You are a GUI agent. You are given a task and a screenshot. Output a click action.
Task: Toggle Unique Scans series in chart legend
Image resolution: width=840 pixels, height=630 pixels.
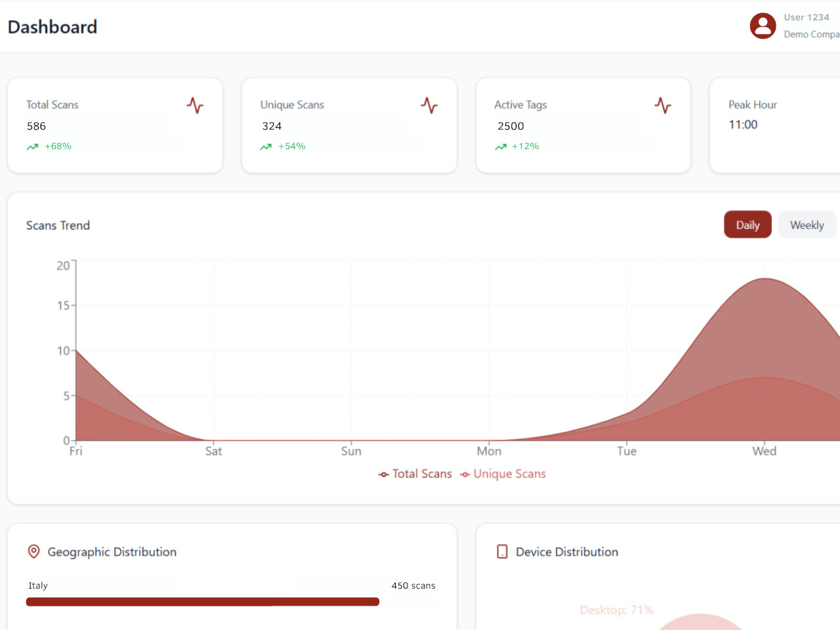(503, 474)
